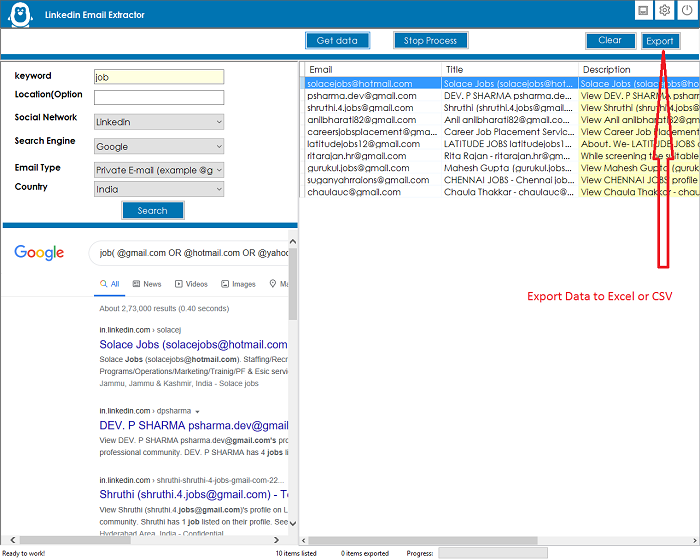Click results table scroll left arrow
The height and width of the screenshot is (560, 700).
[x=304, y=541]
